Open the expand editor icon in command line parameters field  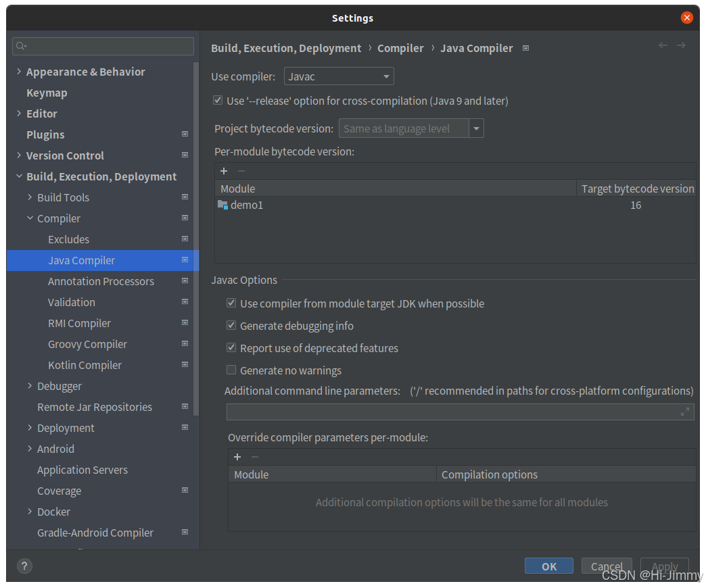[x=686, y=411]
